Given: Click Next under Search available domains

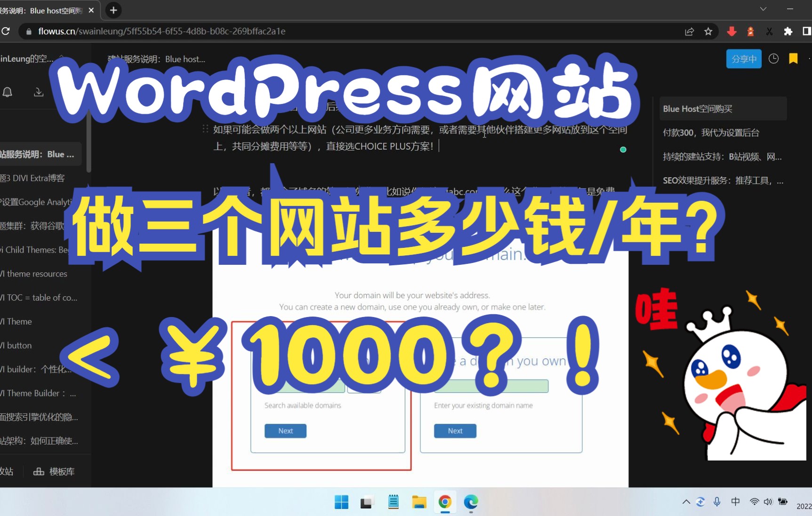Looking at the screenshot, I should [x=285, y=430].
